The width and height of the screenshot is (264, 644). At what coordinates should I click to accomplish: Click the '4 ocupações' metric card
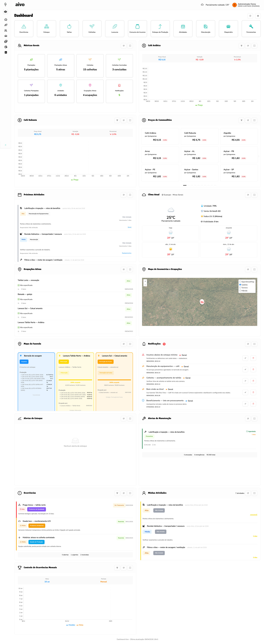tap(90, 91)
